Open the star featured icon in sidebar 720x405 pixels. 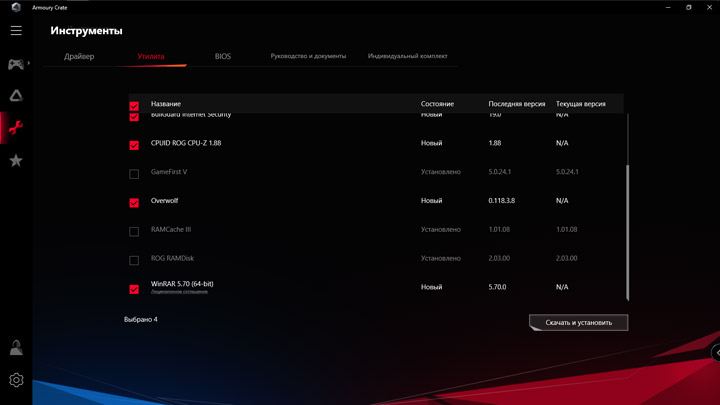click(x=16, y=160)
